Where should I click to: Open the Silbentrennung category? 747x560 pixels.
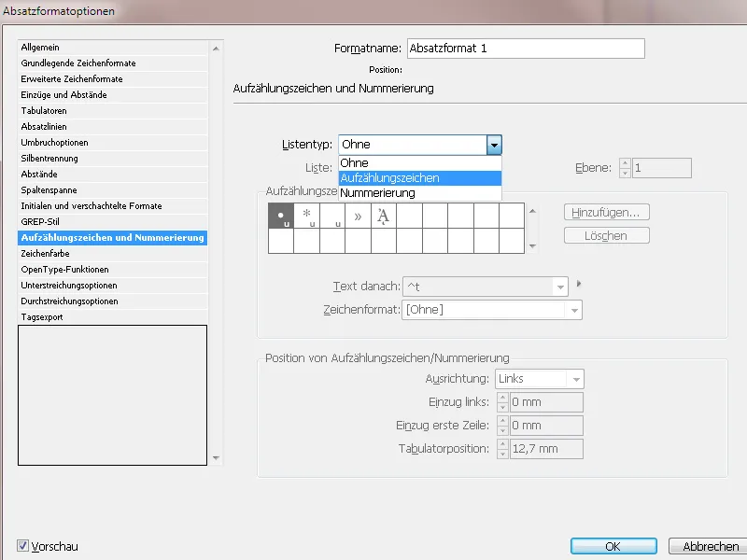pyautogui.click(x=113, y=158)
